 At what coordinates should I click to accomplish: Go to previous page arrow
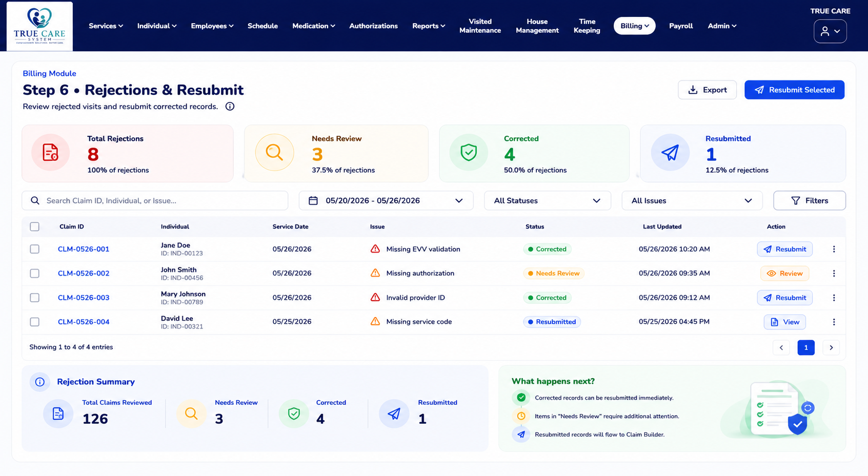781,347
